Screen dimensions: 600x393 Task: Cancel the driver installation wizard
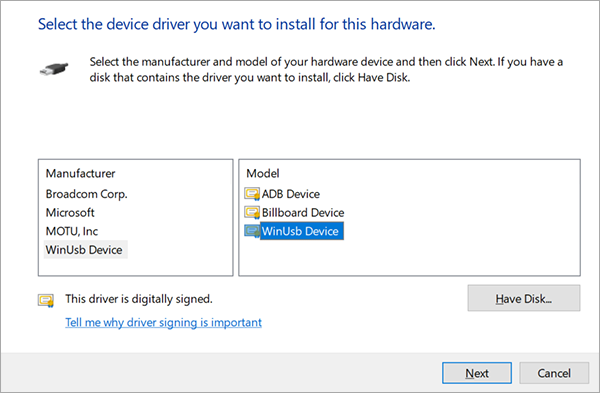pos(554,373)
